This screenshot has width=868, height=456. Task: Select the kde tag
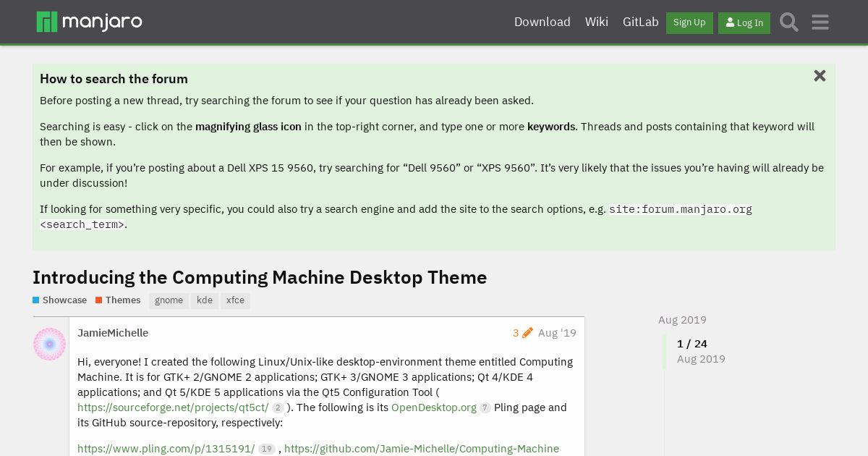click(x=205, y=300)
